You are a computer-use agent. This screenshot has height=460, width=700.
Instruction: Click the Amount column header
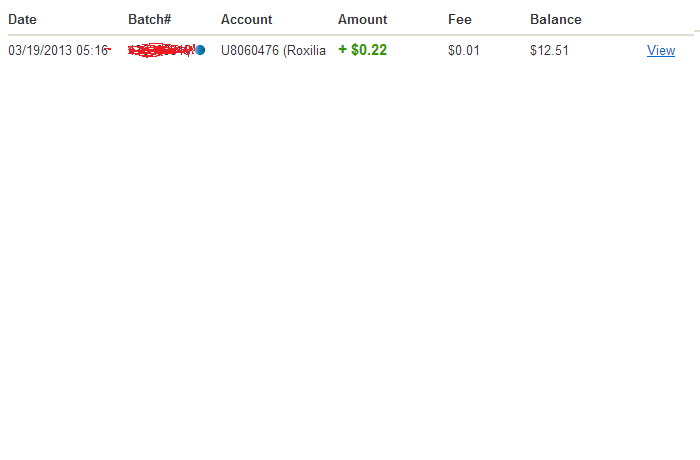362,19
